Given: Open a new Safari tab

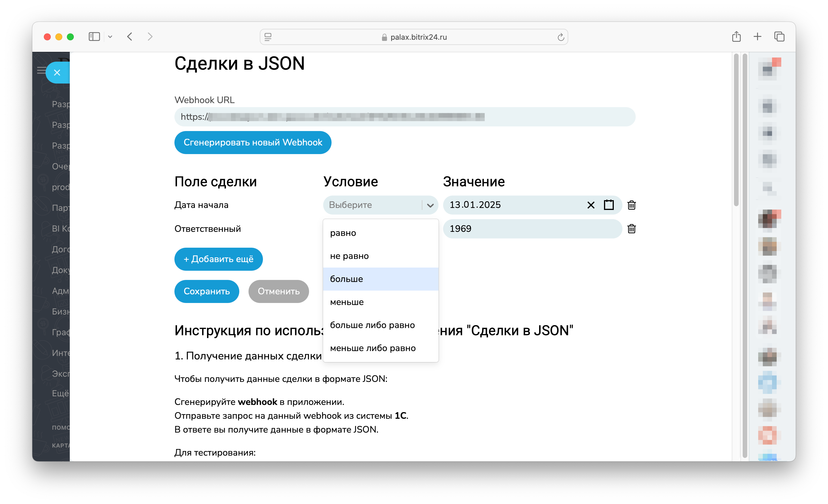Looking at the screenshot, I should [757, 37].
